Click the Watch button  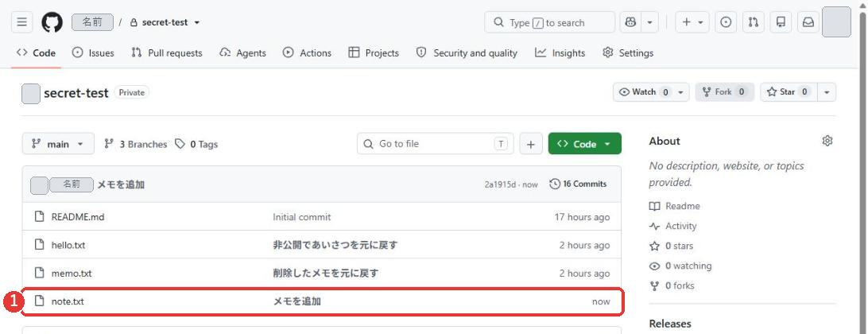[x=651, y=92]
